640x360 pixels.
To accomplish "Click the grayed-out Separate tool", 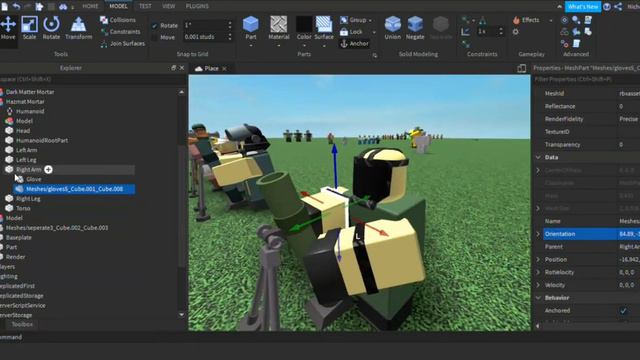I will coord(441,28).
